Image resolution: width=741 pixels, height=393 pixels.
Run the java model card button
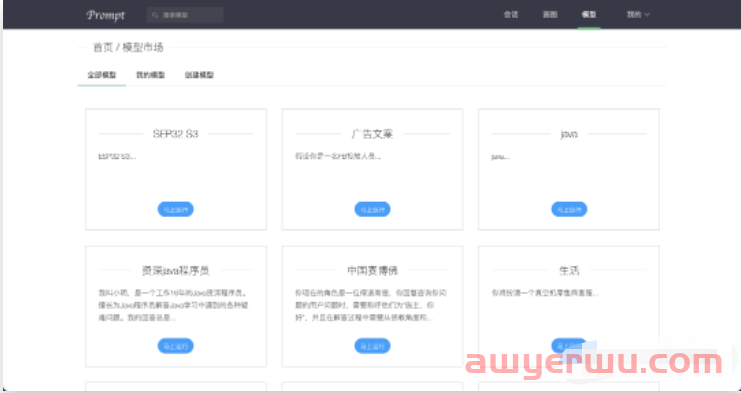coord(569,209)
